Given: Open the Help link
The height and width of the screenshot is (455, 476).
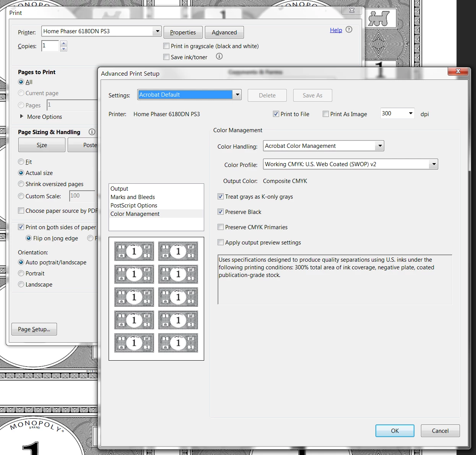Looking at the screenshot, I should pos(336,30).
